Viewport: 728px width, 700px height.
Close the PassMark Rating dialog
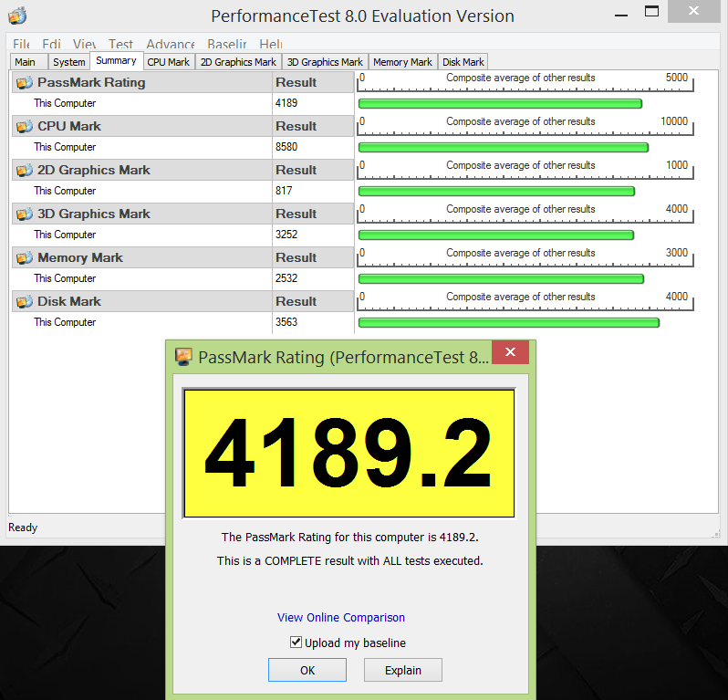[x=510, y=352]
